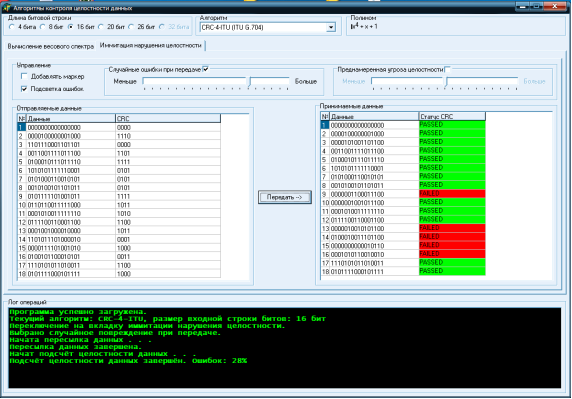This screenshot has height=399, width=572.
Task: Click PASSED status in received row 18
Action: point(452,271)
